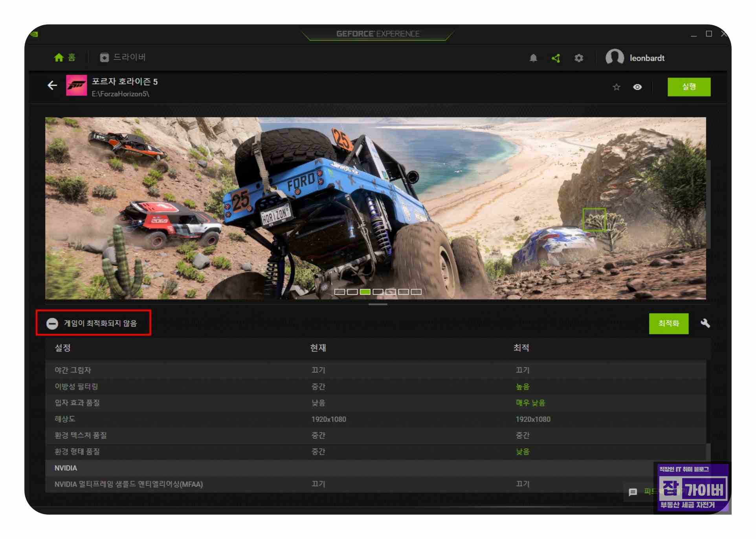The width and height of the screenshot is (756, 539).
Task: Open the settings gear icon
Action: click(x=578, y=58)
